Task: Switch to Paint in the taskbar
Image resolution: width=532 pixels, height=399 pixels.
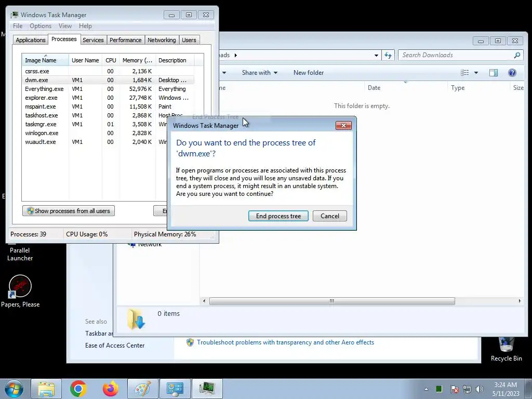Action: click(x=142, y=389)
